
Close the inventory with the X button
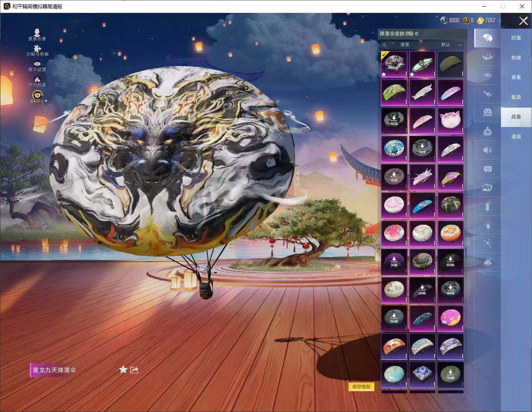(x=523, y=21)
